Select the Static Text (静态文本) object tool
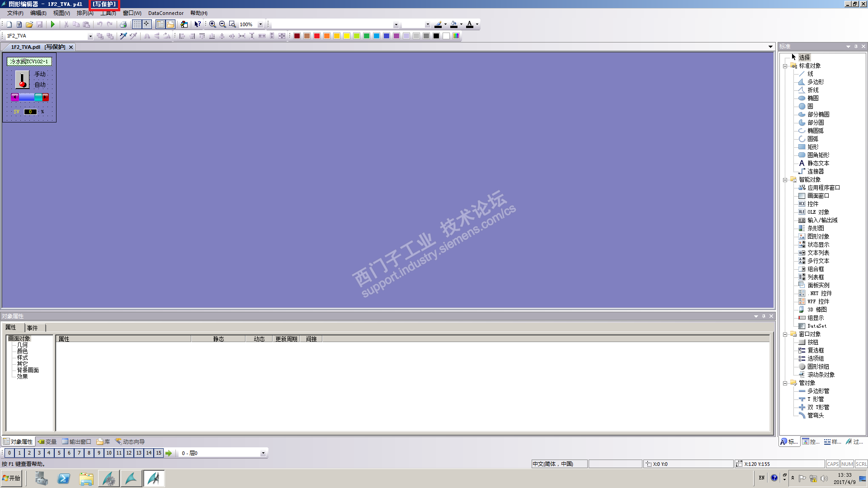 818,163
